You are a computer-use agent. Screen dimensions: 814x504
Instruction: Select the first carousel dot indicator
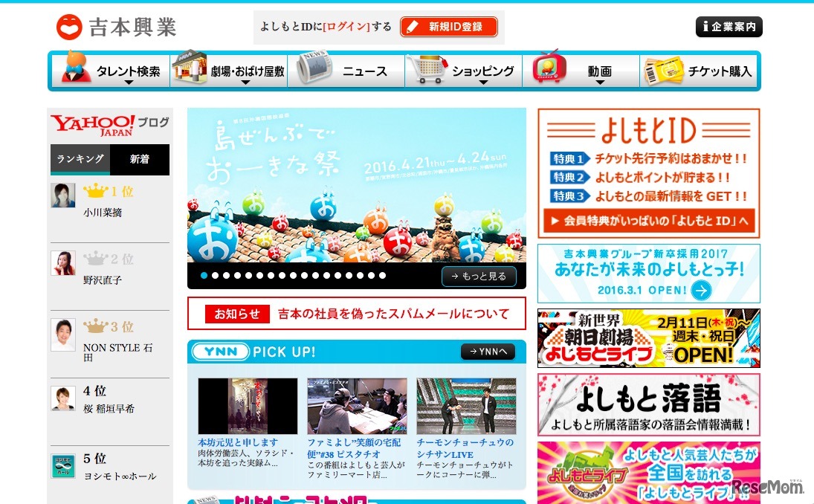click(x=204, y=275)
